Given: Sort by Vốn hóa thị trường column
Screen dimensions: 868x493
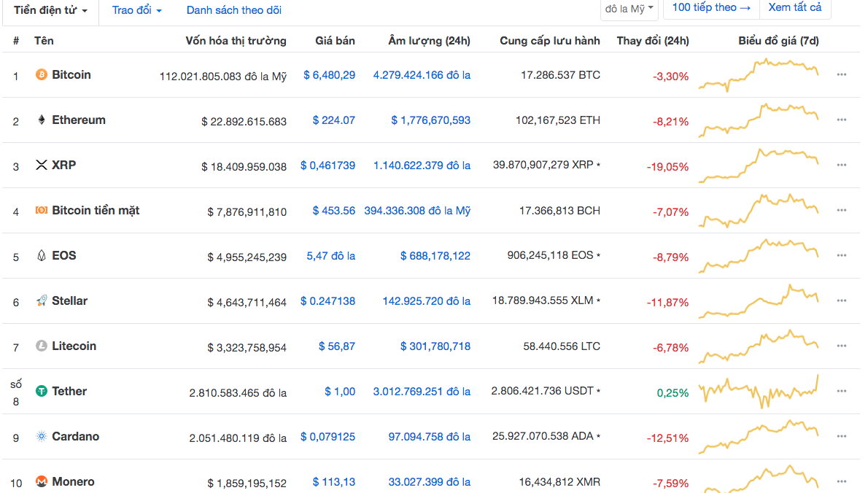Looking at the screenshot, I should click(x=236, y=40).
